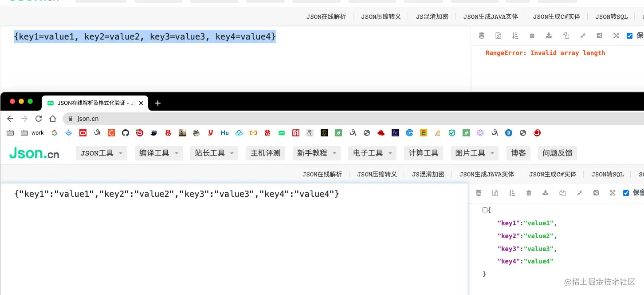Viewport: 644px width, 295px height.
Task: Open the Stack Overflow bookmark icon
Action: [x=438, y=132]
